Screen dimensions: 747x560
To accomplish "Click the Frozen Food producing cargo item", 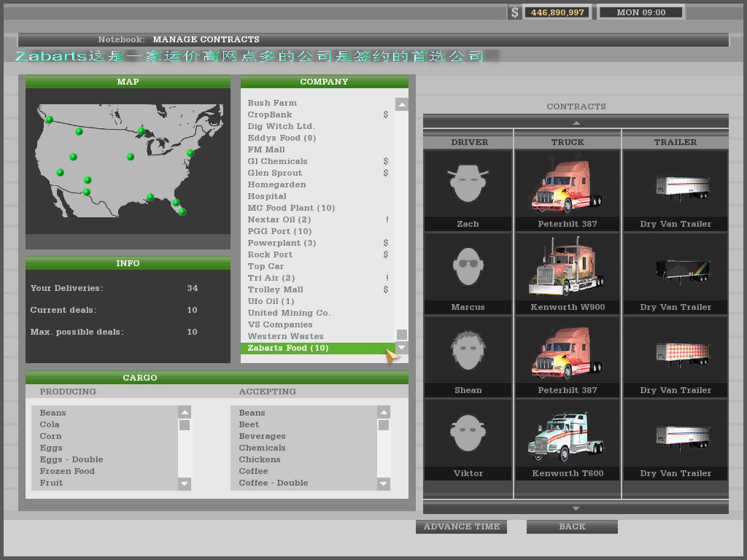I will [x=67, y=471].
